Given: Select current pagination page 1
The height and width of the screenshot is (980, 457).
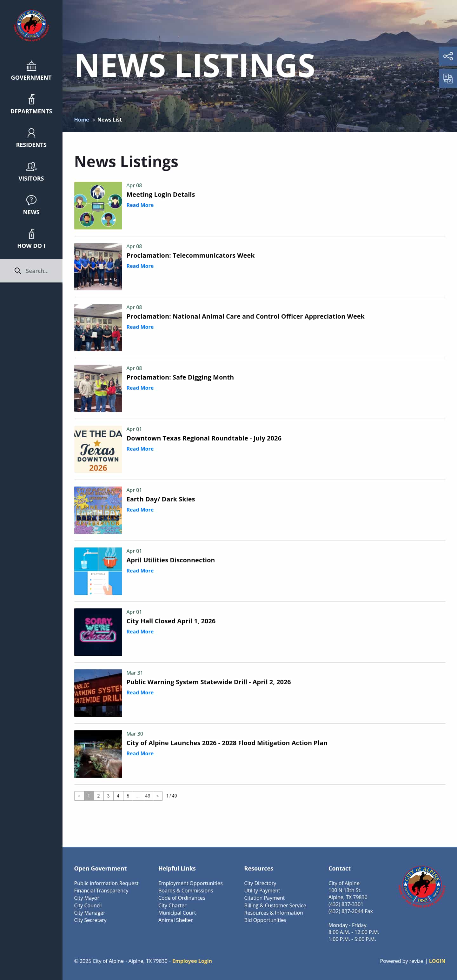Looking at the screenshot, I should click(x=89, y=796).
